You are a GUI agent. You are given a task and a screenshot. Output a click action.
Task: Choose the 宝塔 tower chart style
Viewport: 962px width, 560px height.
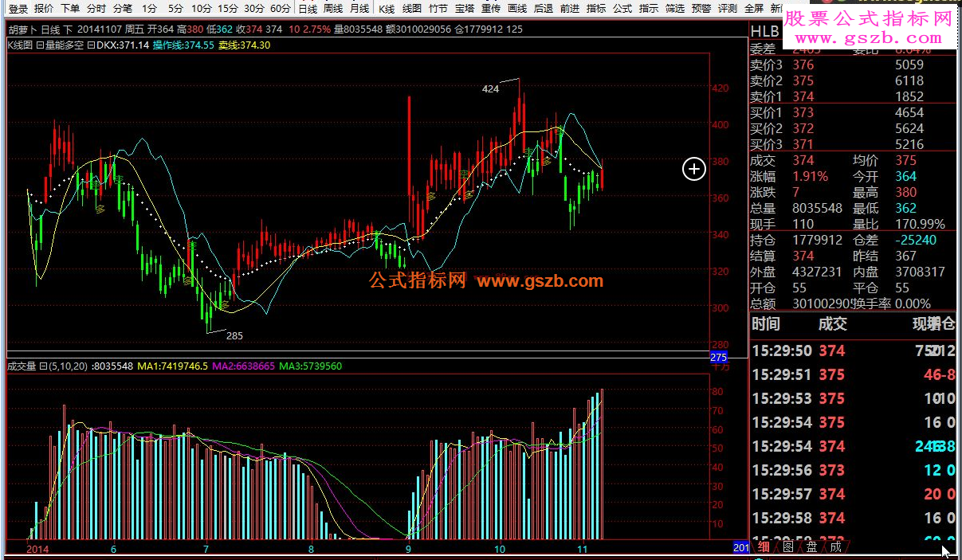(x=465, y=9)
